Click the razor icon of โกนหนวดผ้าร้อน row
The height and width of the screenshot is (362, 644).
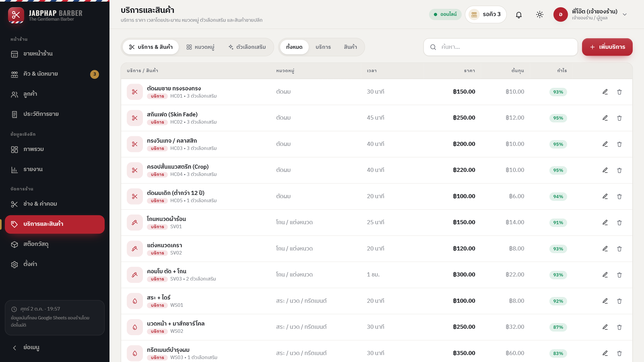click(135, 223)
